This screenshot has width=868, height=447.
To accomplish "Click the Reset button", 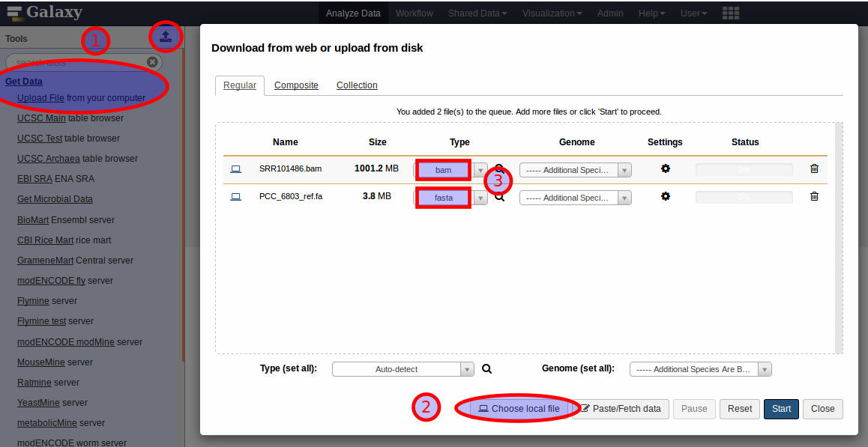I will [x=740, y=409].
